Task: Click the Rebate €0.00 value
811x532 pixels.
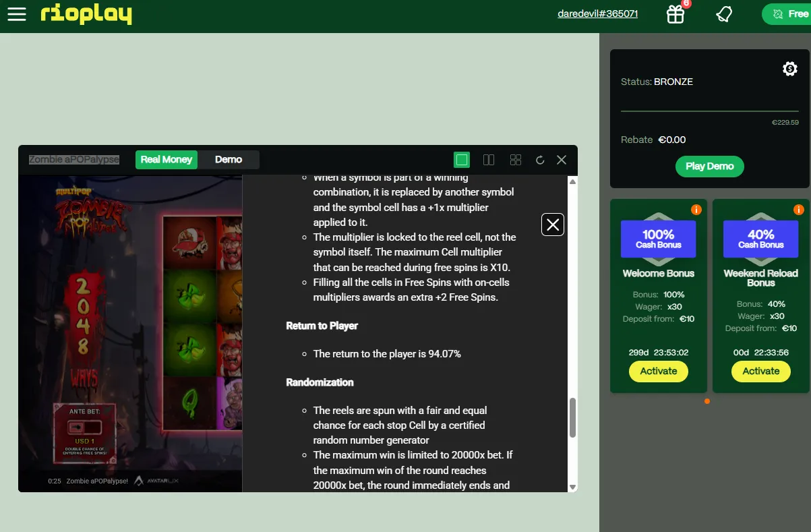Action: click(671, 140)
